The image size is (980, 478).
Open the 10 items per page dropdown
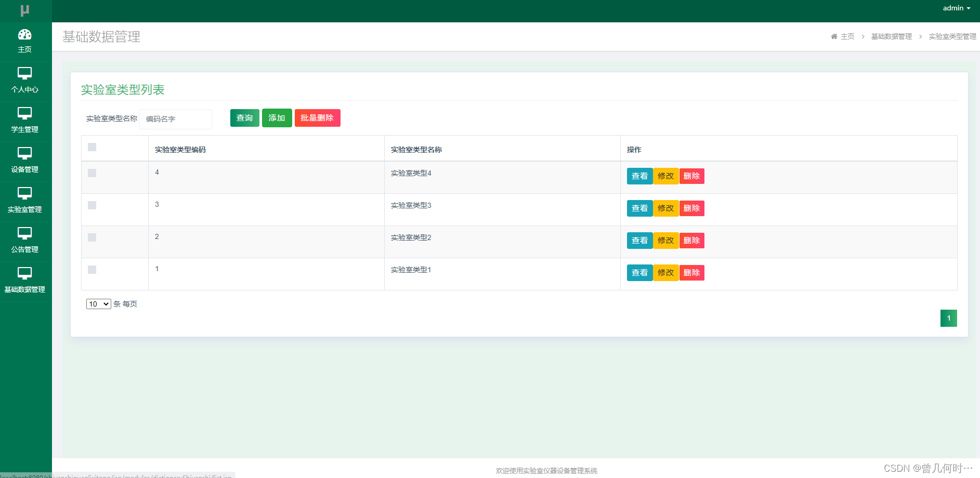pyautogui.click(x=98, y=304)
